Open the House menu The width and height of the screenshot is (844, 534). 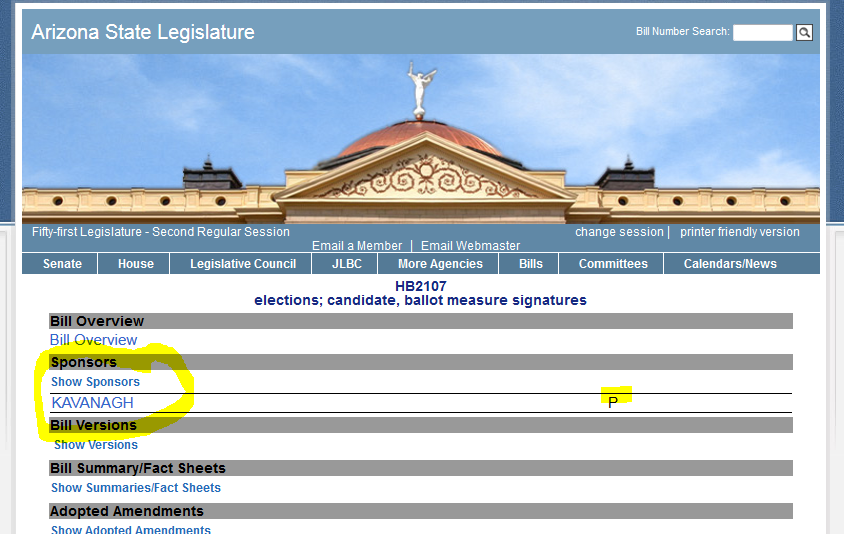pos(136,264)
